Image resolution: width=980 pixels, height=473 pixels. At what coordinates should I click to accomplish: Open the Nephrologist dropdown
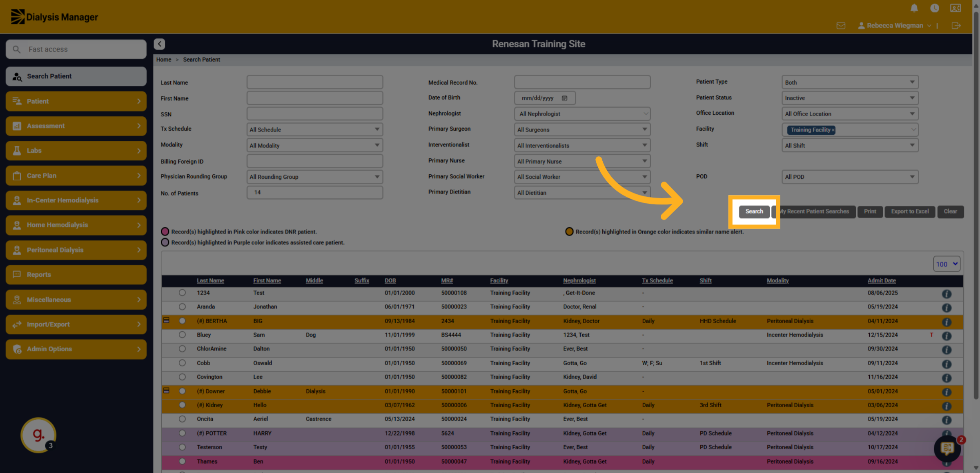[582, 114]
